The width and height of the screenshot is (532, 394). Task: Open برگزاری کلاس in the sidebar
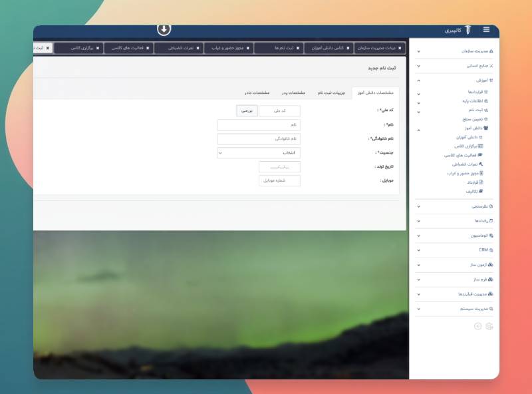(469, 146)
